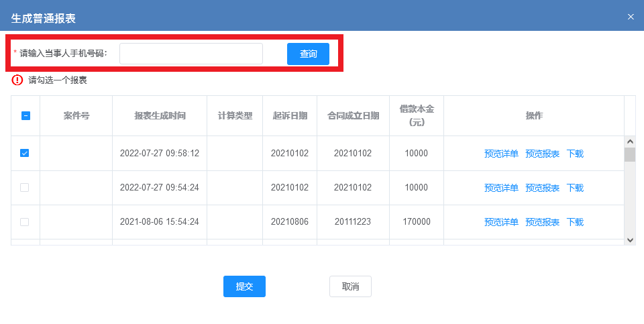Screen dimensions: 644x324
Task: Click the table's vertical scrollbar thumb
Action: pos(630,155)
